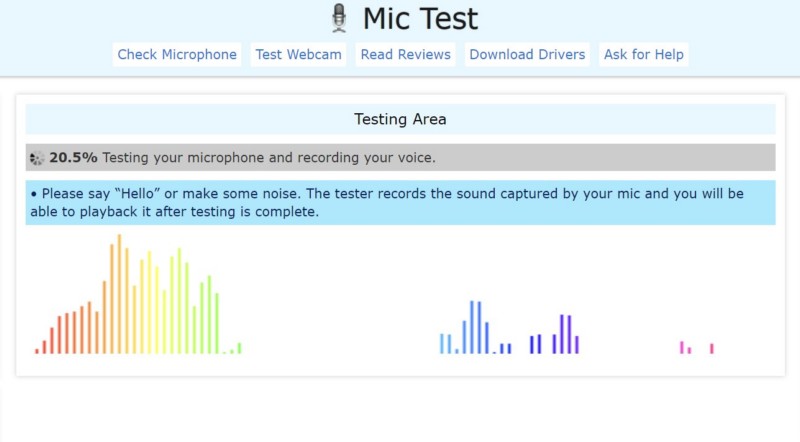800x442 pixels.
Task: Click the Testing Area header bar
Action: [400, 119]
